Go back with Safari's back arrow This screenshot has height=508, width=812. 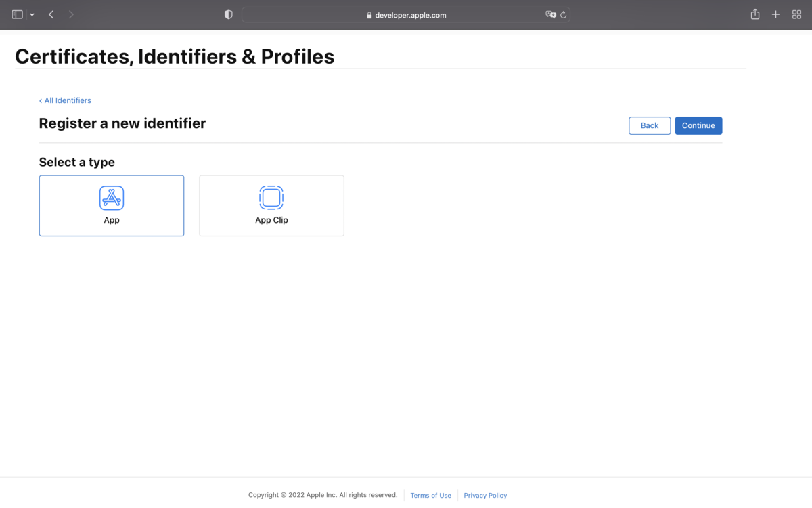pyautogui.click(x=51, y=14)
